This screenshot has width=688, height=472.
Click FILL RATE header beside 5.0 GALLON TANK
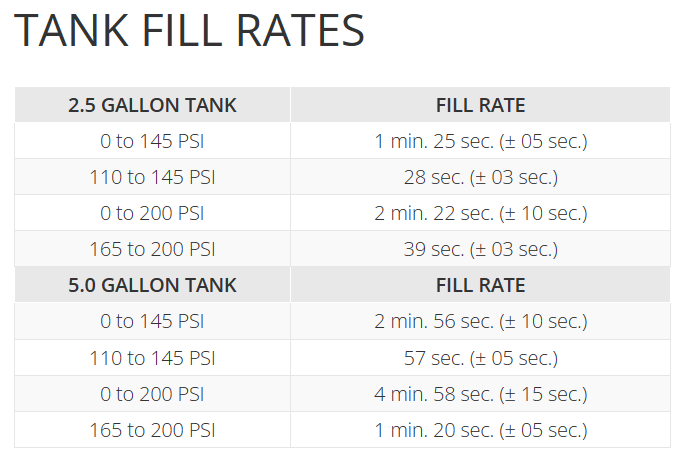point(480,285)
